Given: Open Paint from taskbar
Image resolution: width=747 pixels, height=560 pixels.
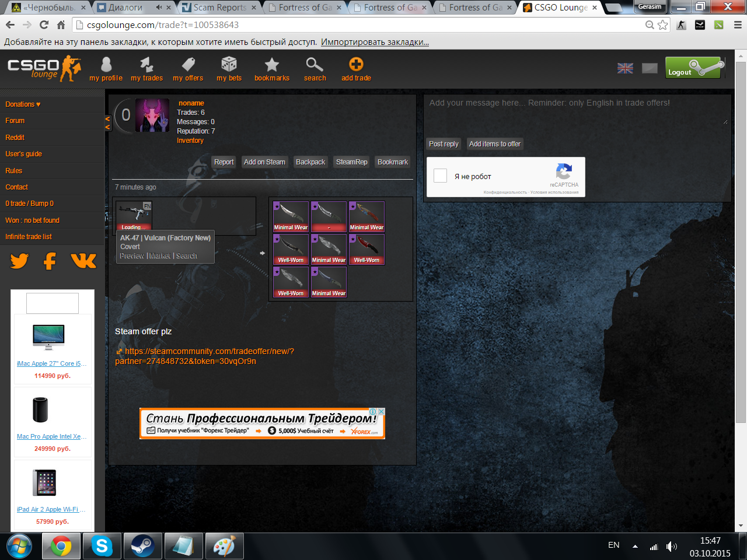Looking at the screenshot, I should click(224, 547).
